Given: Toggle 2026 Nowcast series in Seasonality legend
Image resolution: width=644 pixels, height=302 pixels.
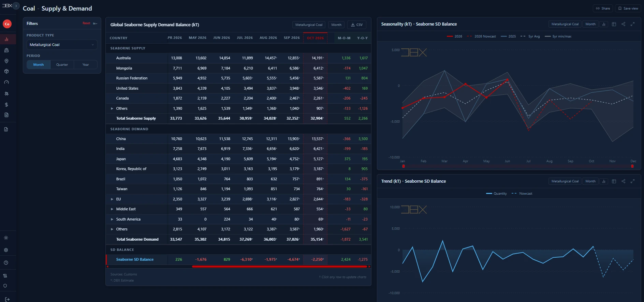Looking at the screenshot, I should [481, 36].
